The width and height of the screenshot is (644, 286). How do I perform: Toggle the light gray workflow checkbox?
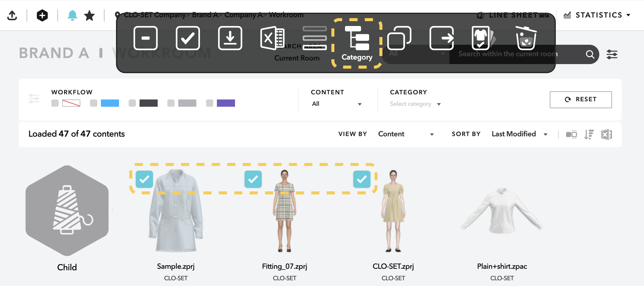pyautogui.click(x=171, y=103)
